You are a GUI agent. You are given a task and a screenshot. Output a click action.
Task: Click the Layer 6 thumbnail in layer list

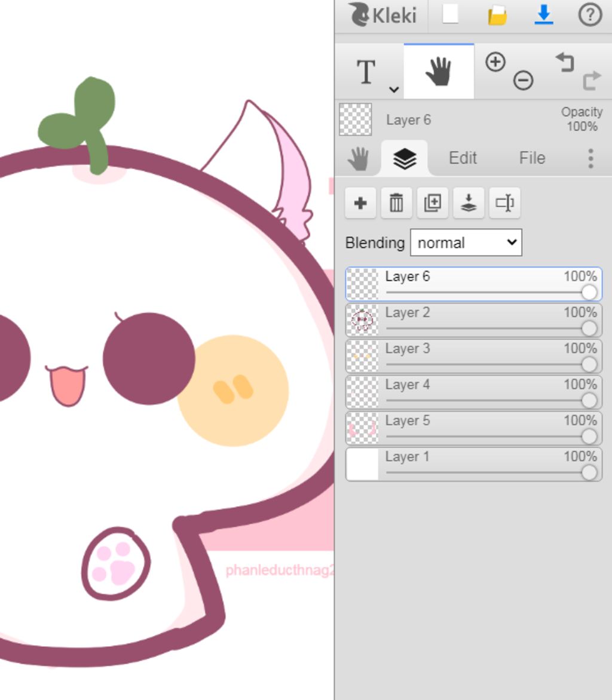(362, 284)
